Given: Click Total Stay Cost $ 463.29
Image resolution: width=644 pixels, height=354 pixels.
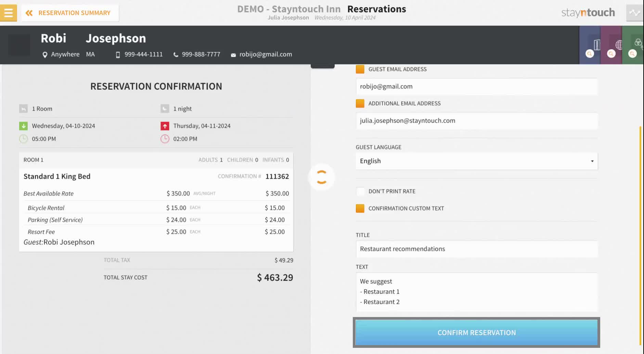Looking at the screenshot, I should click(x=275, y=278).
